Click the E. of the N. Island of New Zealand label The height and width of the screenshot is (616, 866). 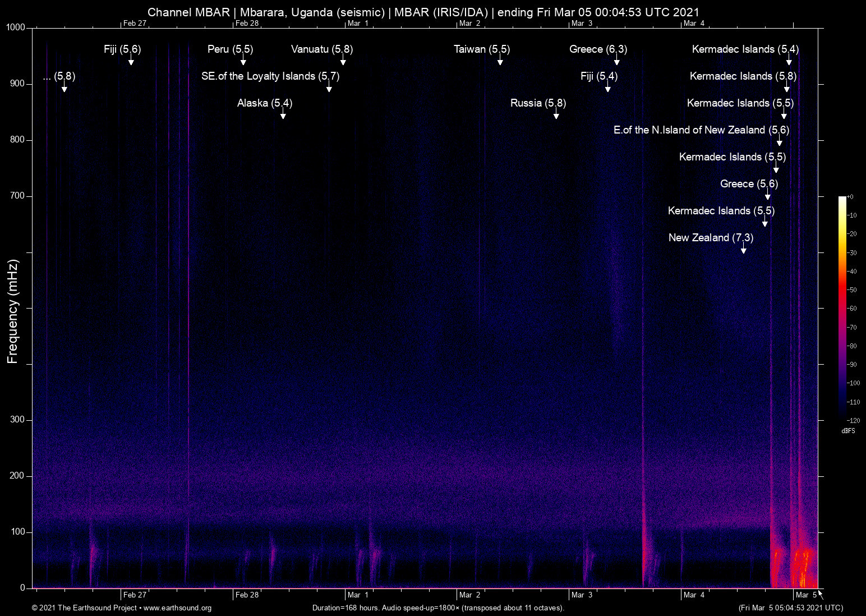point(701,130)
